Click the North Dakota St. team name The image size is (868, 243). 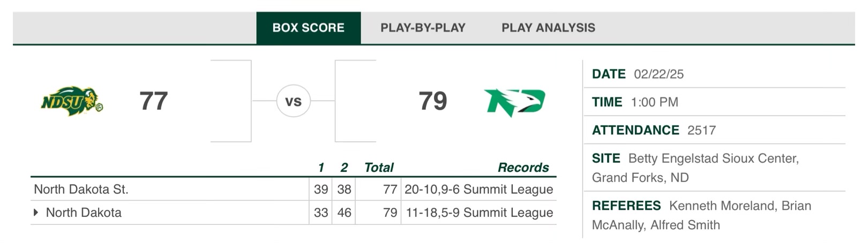click(x=81, y=189)
